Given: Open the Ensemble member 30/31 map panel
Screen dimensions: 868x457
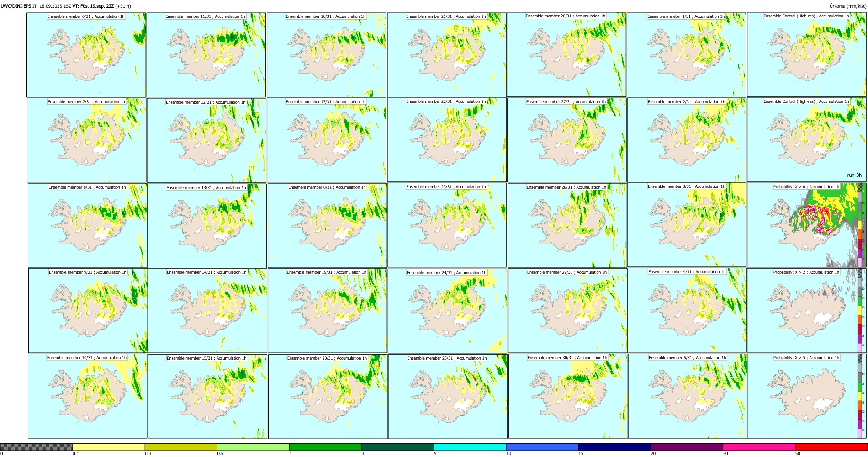Looking at the screenshot, I should pos(568,396).
